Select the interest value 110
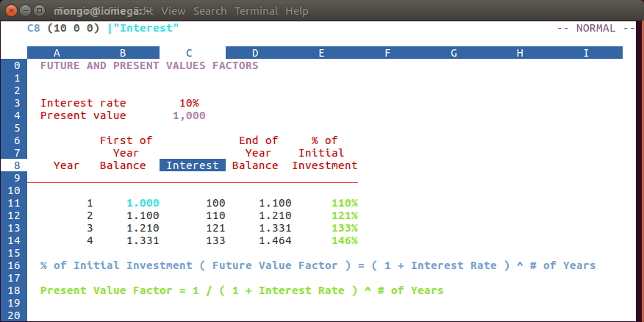The width and height of the screenshot is (644, 322). [x=215, y=215]
